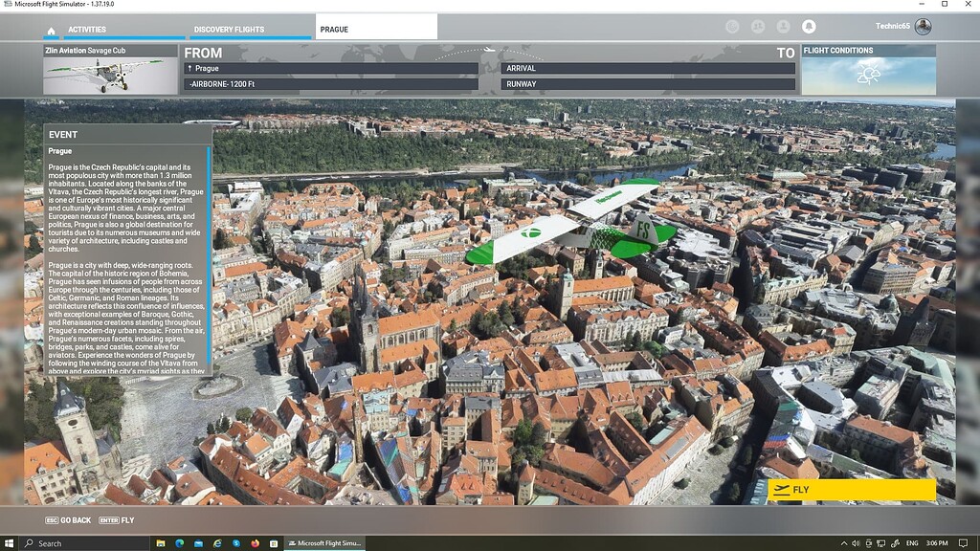Open Firefox from the taskbar

tap(255, 543)
